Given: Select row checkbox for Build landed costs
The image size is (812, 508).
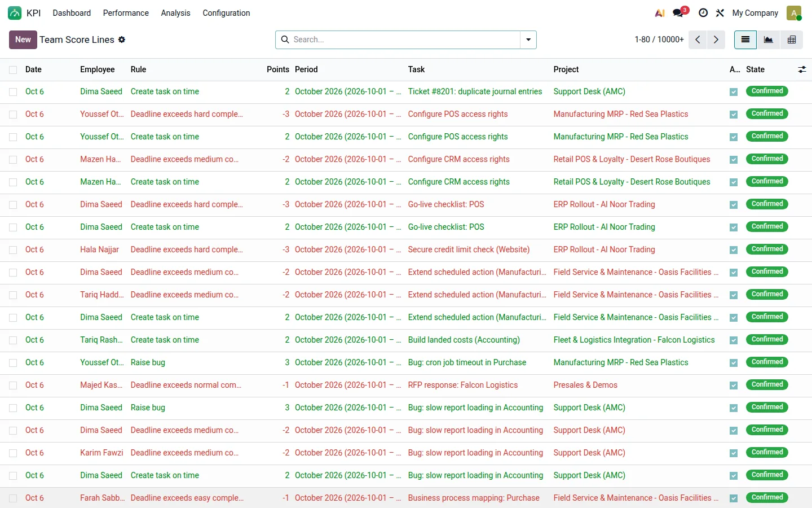Looking at the screenshot, I should click(13, 340).
